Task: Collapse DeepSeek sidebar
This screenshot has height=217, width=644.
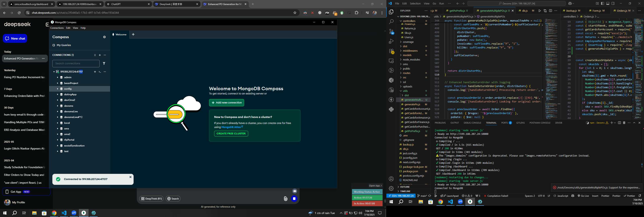Action: click(47, 25)
